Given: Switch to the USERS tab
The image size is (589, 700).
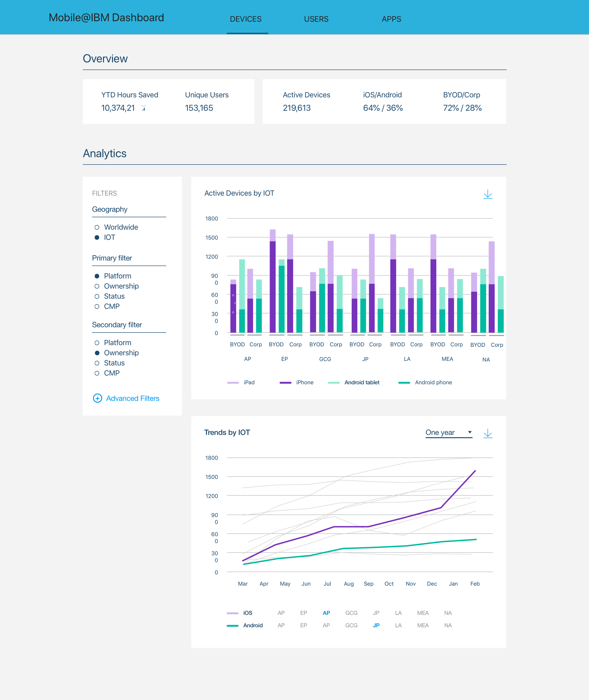Looking at the screenshot, I should click(316, 19).
